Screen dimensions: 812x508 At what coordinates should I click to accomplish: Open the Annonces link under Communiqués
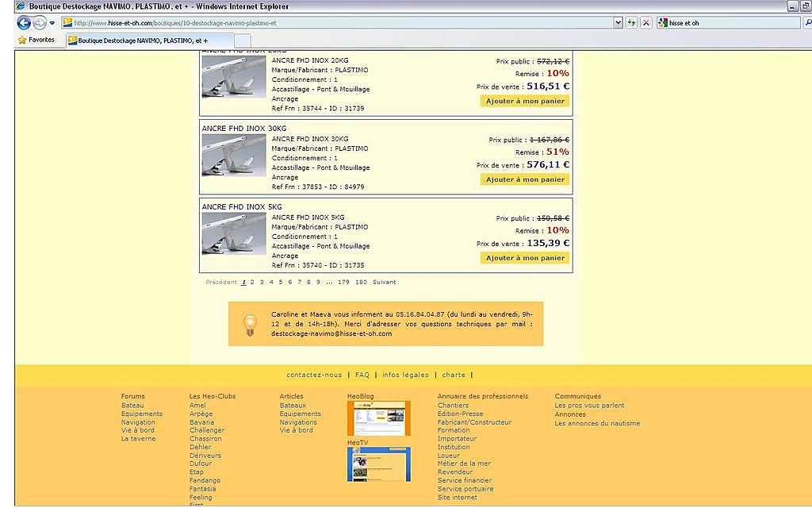pos(570,414)
